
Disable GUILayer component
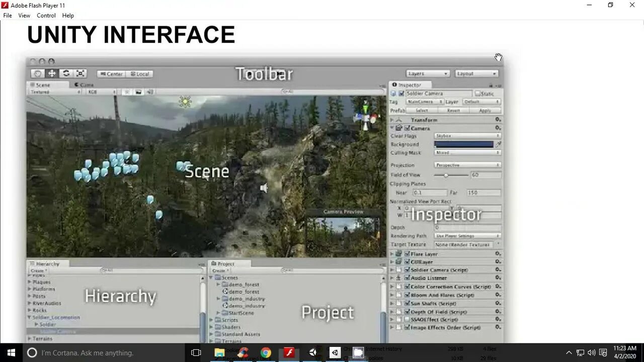(x=407, y=262)
